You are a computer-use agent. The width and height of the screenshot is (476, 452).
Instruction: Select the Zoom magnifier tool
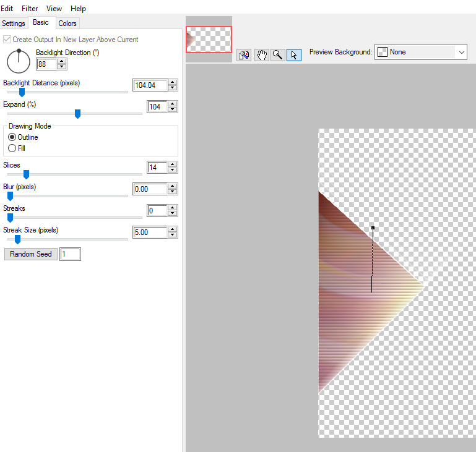click(277, 55)
